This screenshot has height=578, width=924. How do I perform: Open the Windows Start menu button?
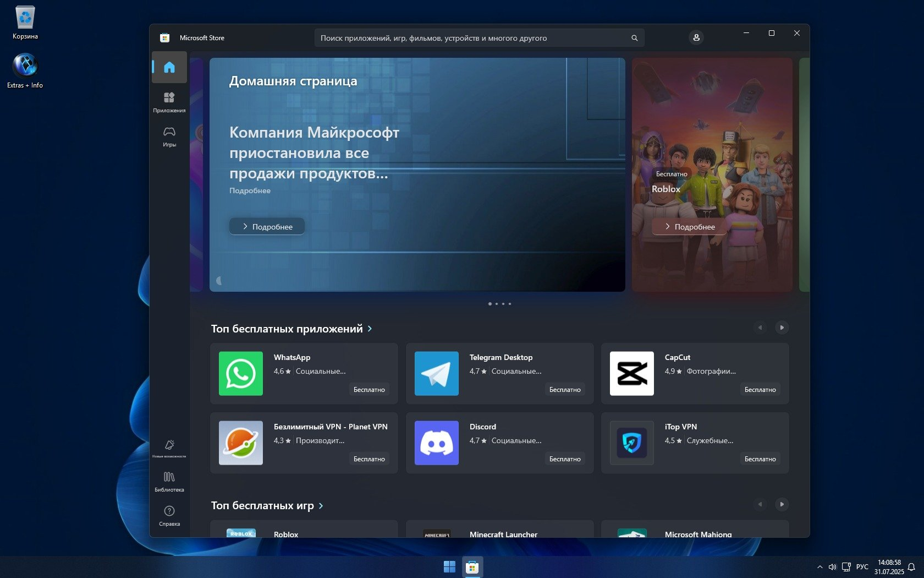pyautogui.click(x=449, y=566)
